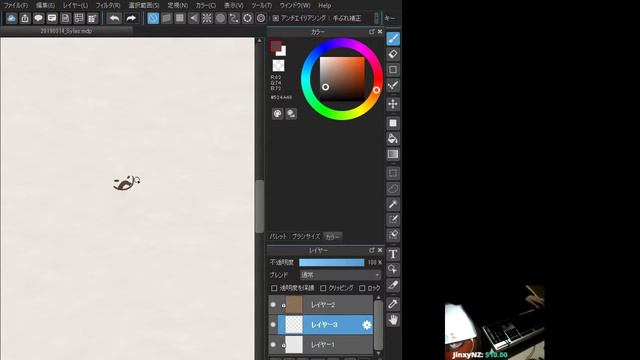
Task: Select the Brush tool in the toolbox
Action: point(393,38)
